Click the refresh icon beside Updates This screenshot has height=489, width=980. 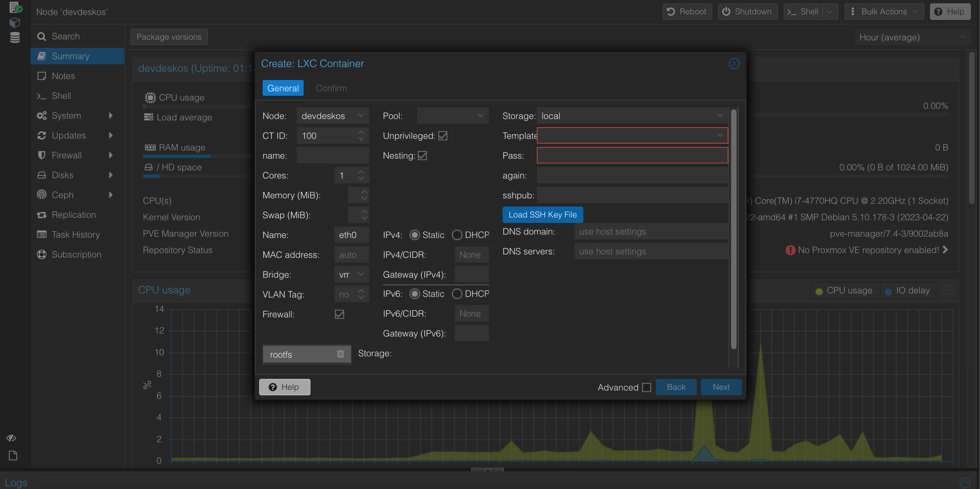(x=41, y=135)
